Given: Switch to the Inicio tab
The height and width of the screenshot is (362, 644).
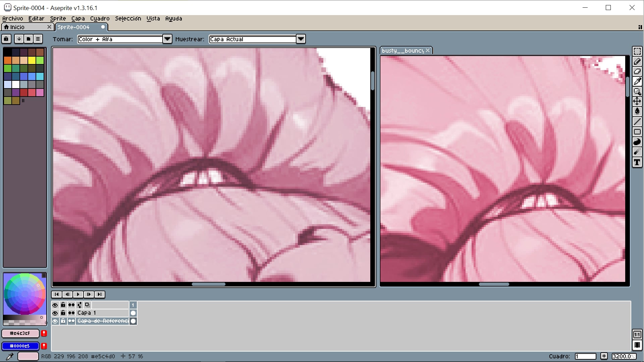Looking at the screenshot, I should coord(17,27).
